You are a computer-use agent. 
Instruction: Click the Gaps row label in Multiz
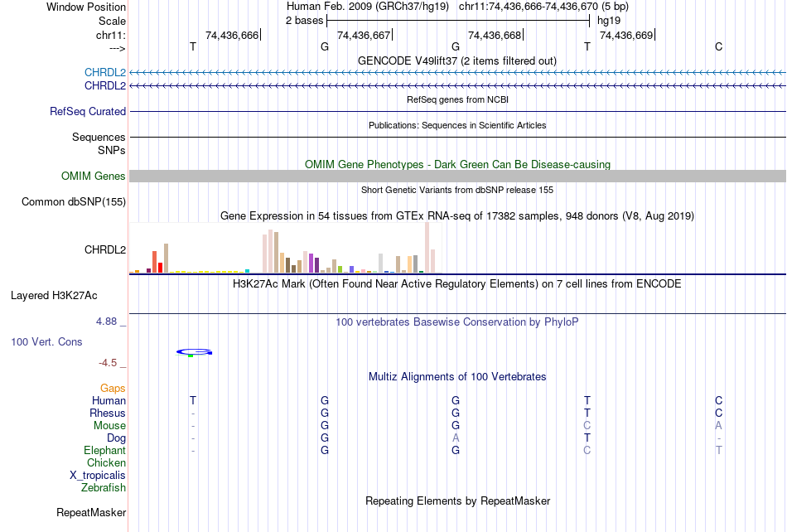[x=113, y=388]
